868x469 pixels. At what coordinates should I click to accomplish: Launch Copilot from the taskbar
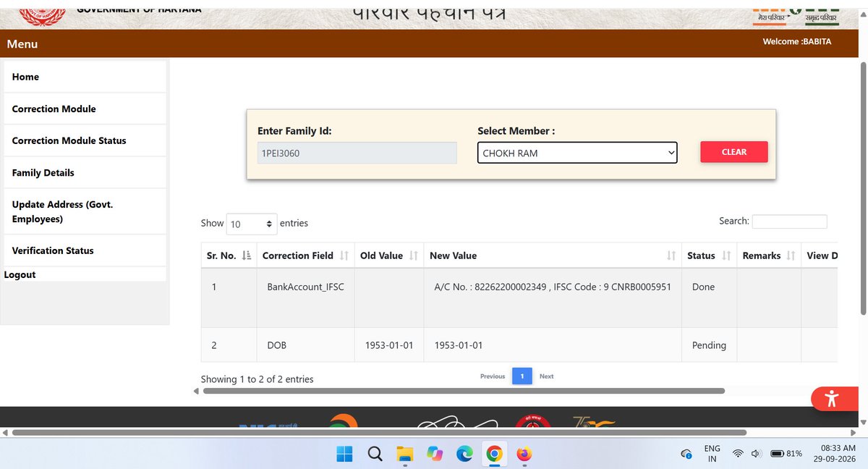tap(435, 454)
